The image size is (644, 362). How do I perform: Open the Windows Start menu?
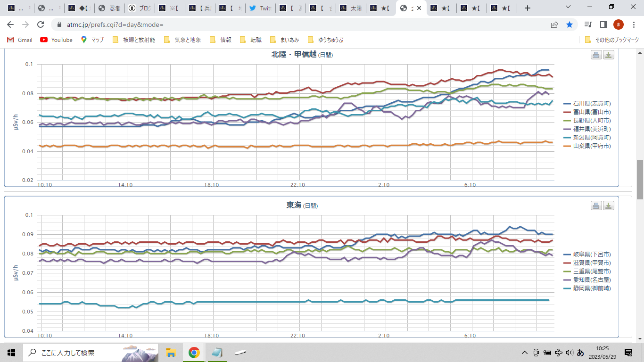click(x=11, y=352)
